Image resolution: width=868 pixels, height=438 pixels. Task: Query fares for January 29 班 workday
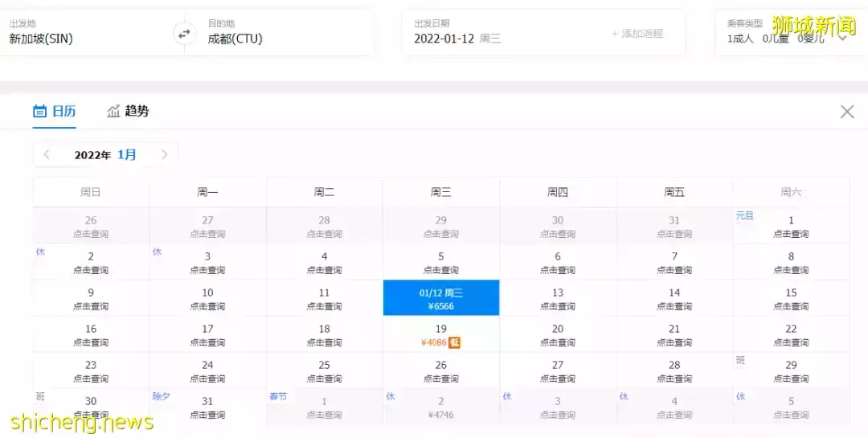tap(791, 371)
